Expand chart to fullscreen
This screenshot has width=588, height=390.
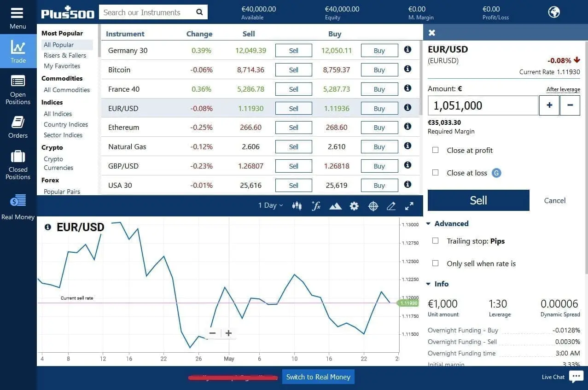click(409, 206)
